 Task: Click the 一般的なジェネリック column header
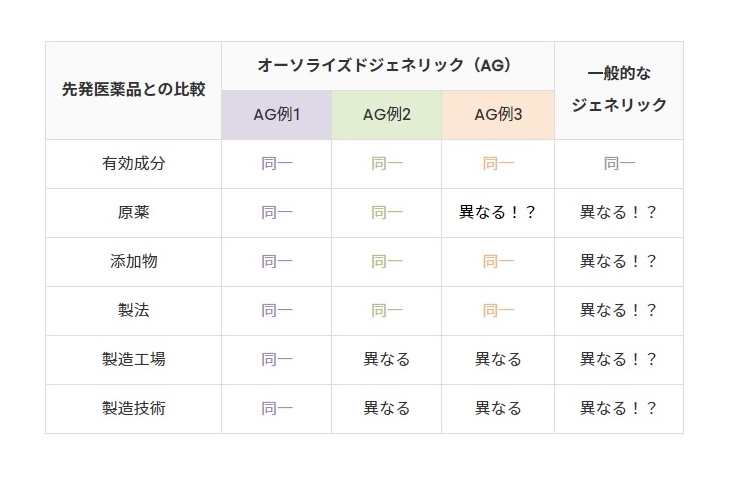pos(619,89)
